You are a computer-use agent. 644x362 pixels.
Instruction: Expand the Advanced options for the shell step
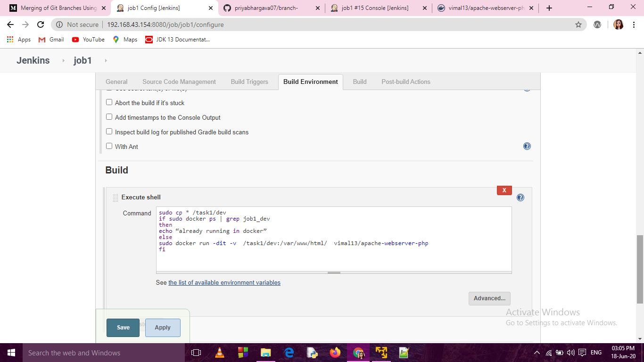pos(489,298)
